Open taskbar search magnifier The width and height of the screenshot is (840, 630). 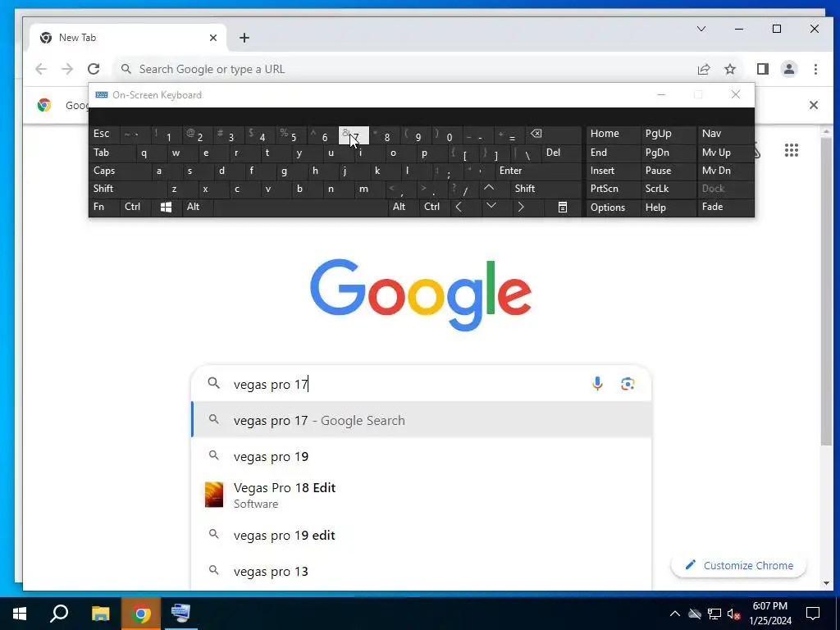pyautogui.click(x=59, y=614)
